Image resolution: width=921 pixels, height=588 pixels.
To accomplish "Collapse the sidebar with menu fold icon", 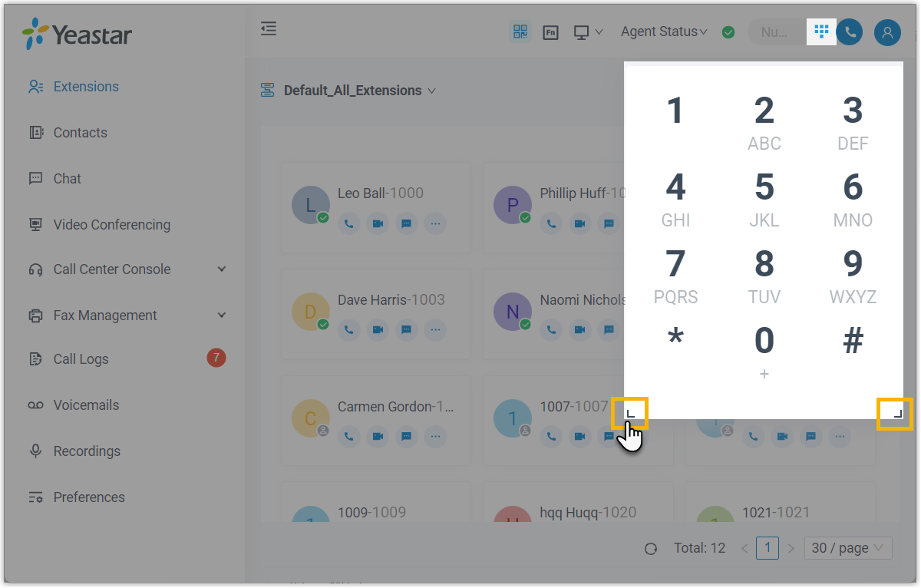I will click(269, 29).
